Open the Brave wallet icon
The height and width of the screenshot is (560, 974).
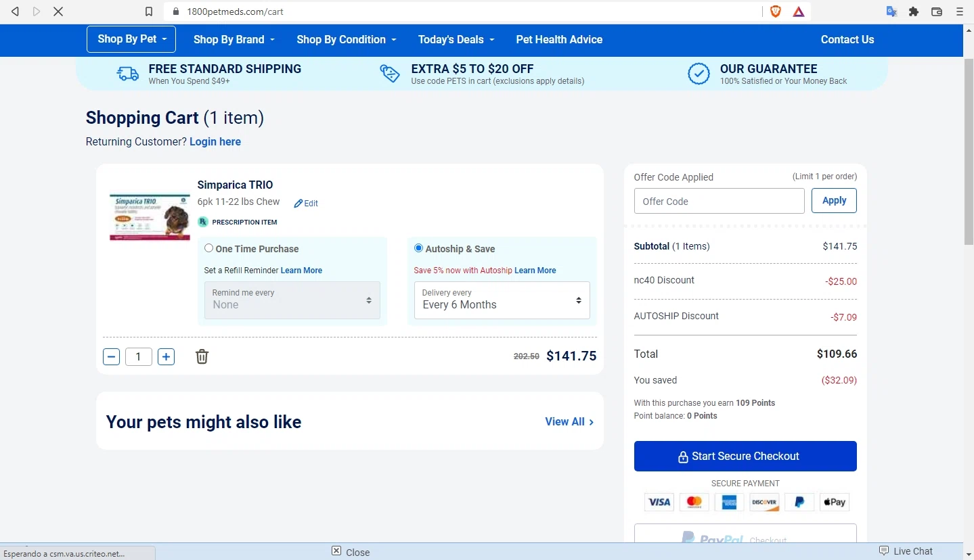(937, 11)
